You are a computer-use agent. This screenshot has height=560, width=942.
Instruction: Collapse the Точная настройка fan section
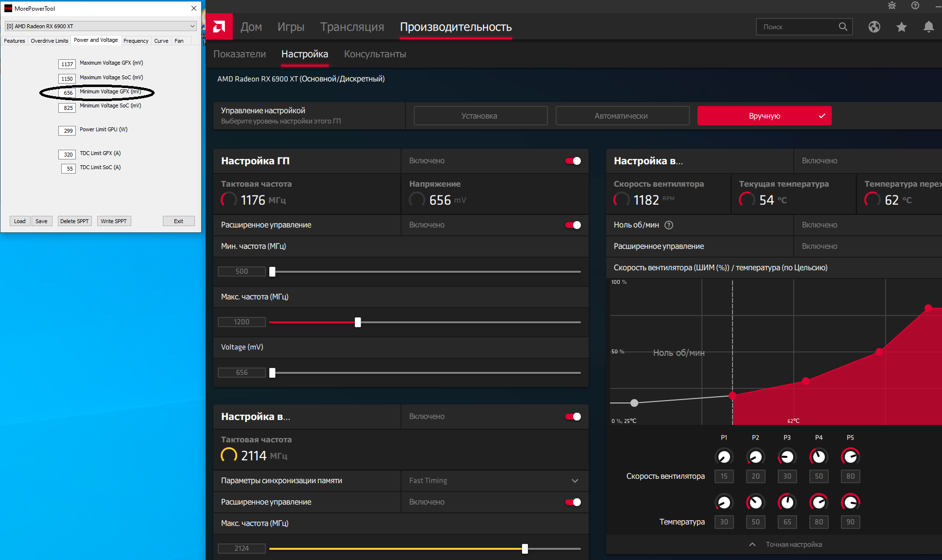[752, 544]
